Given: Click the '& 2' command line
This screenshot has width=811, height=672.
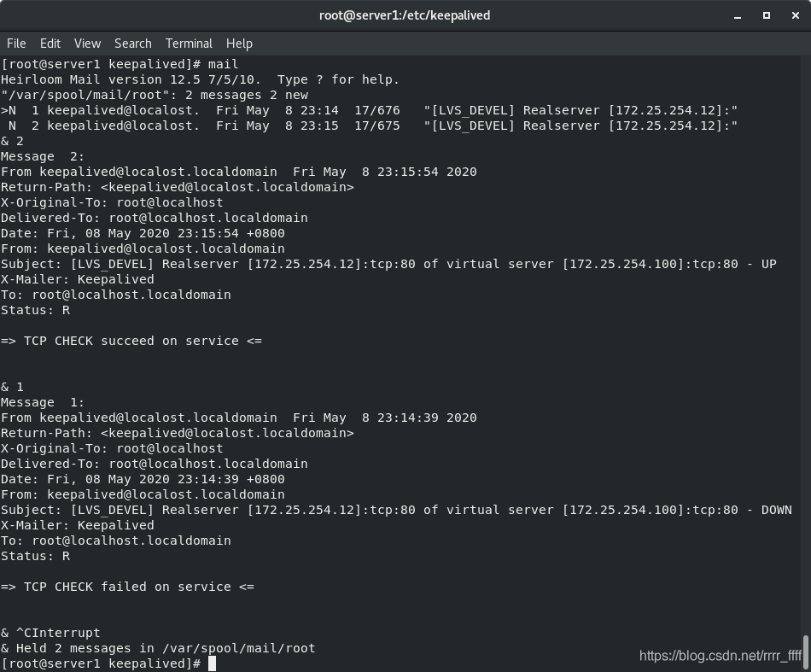Looking at the screenshot, I should point(12,141).
